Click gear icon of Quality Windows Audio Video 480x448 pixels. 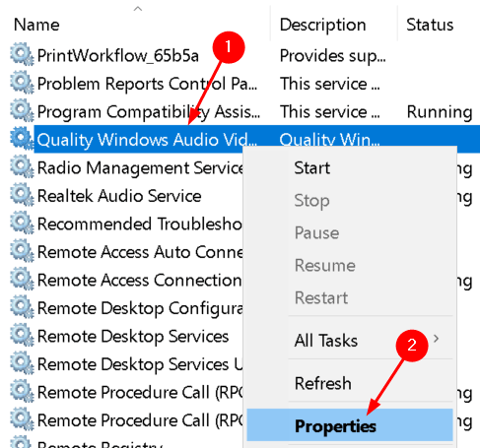22,139
